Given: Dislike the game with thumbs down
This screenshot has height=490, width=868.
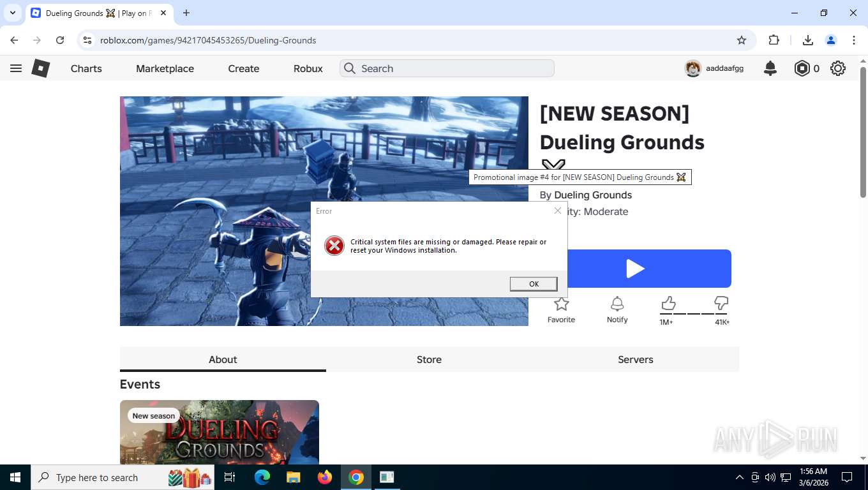Looking at the screenshot, I should point(721,303).
